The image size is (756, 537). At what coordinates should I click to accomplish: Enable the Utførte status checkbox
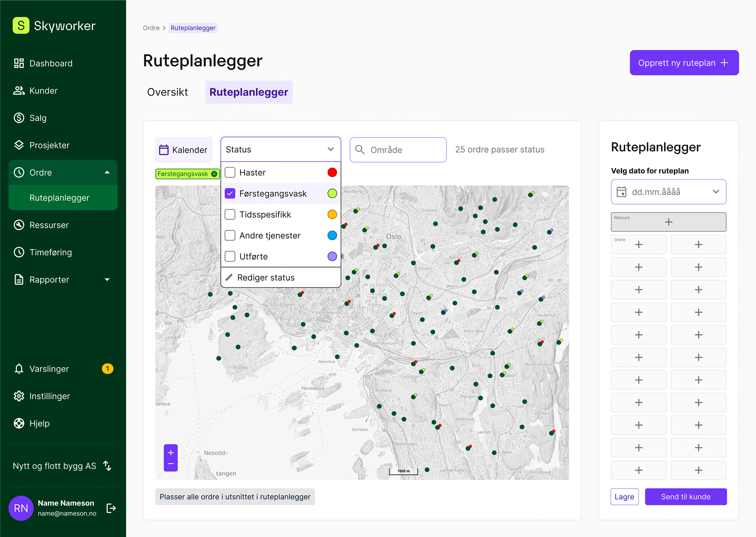tap(230, 256)
